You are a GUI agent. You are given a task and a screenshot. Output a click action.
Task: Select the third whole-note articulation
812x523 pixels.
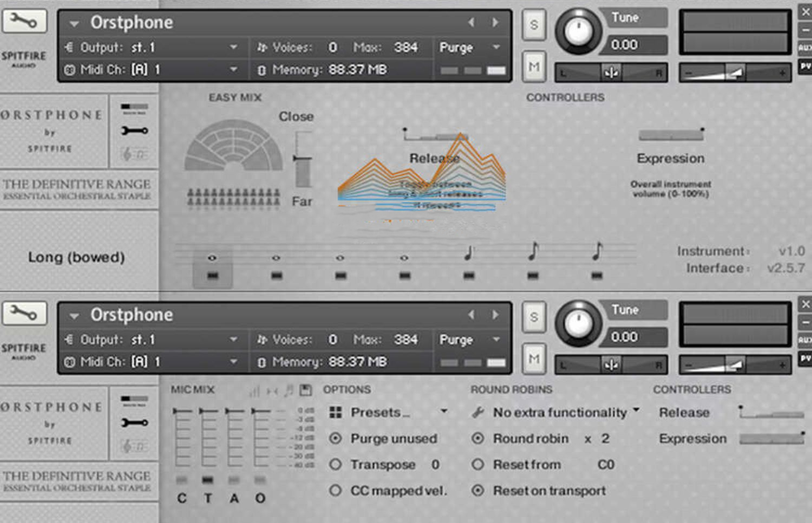point(340,258)
